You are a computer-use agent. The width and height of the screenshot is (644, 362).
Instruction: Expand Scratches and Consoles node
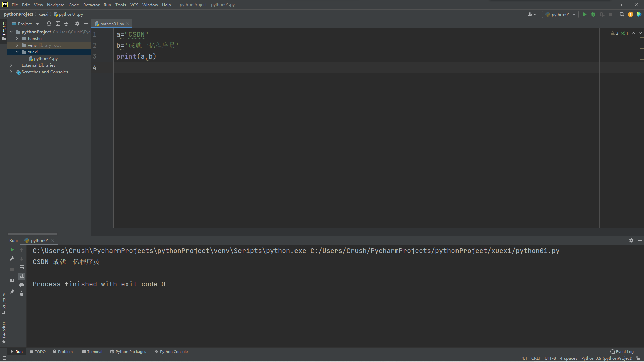coord(11,72)
